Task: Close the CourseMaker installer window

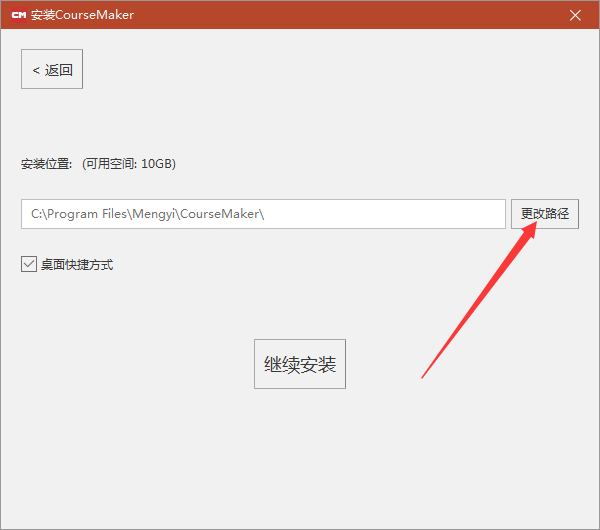Action: pyautogui.click(x=575, y=15)
